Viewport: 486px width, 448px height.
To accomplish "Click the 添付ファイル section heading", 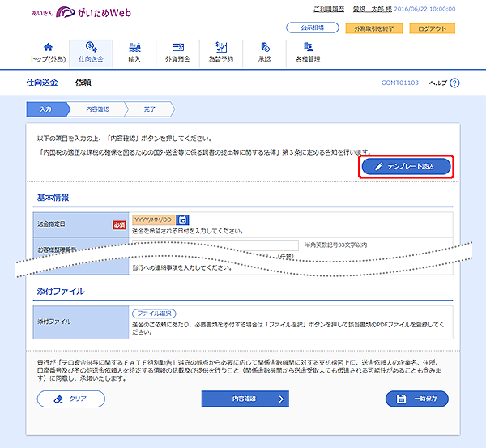I will point(61,291).
